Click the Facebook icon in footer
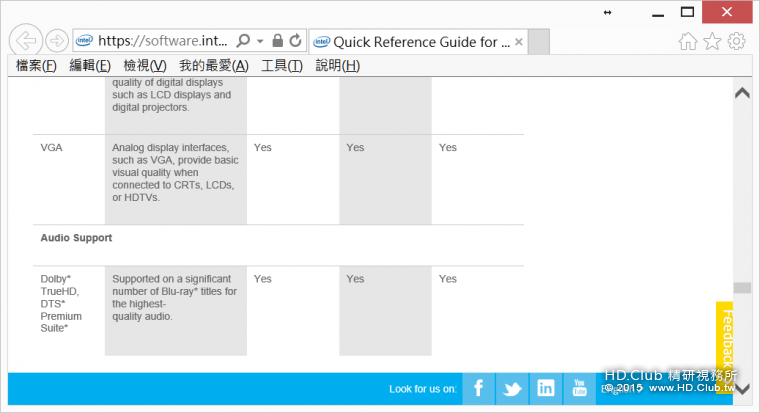The width and height of the screenshot is (760, 413). [478, 388]
